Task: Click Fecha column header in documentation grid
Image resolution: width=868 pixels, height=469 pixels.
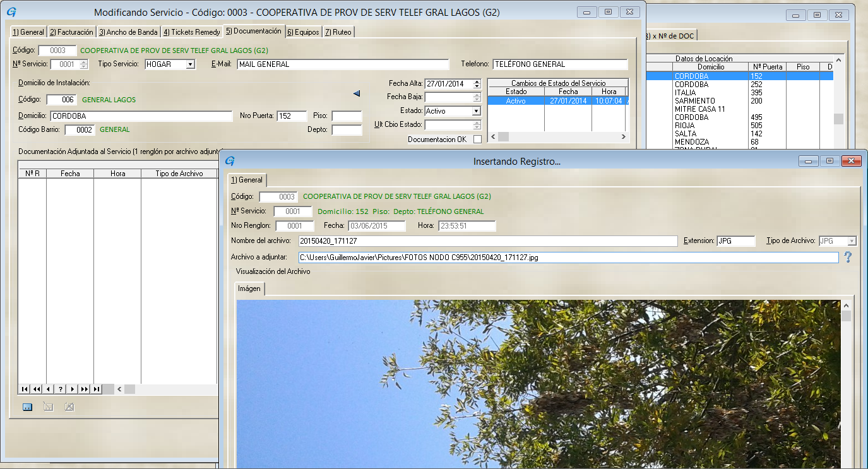Action: 70,174
